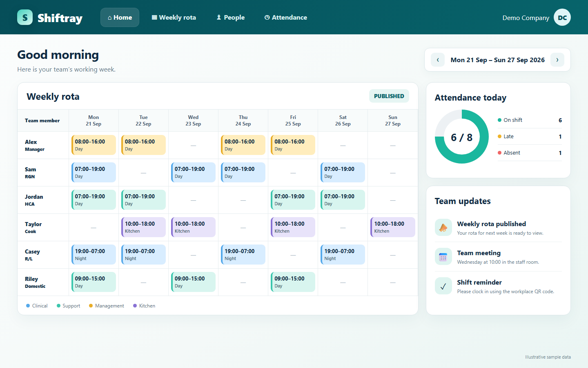Select team member Riley, Domestic
588x368 pixels.
[x=43, y=282]
